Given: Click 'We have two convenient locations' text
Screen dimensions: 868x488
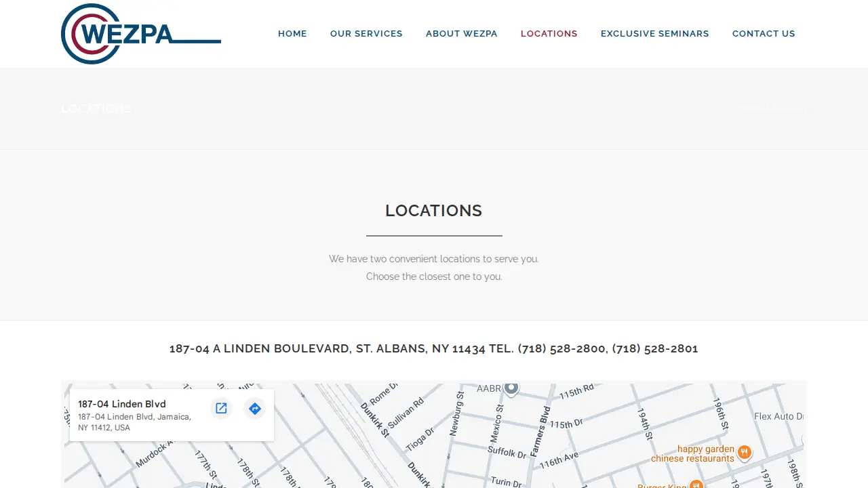Looking at the screenshot, I should (434, 259).
